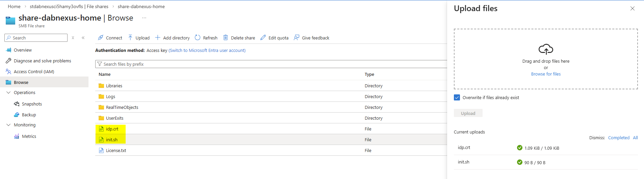Collapse the Operations section

(8, 93)
